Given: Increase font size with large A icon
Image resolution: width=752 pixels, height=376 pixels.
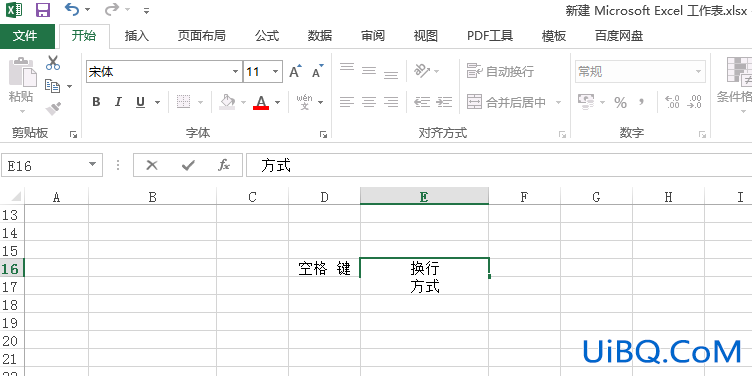Looking at the screenshot, I should pos(295,72).
